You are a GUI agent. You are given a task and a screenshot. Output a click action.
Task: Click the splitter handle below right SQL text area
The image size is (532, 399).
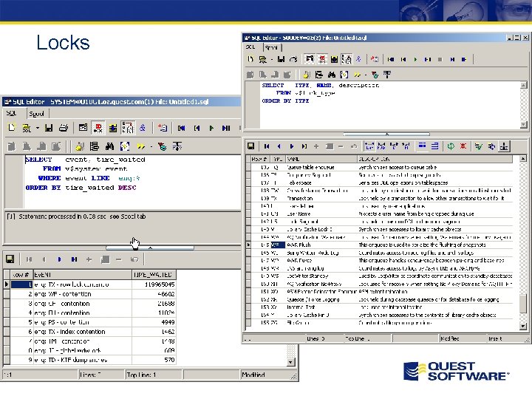[386, 134]
